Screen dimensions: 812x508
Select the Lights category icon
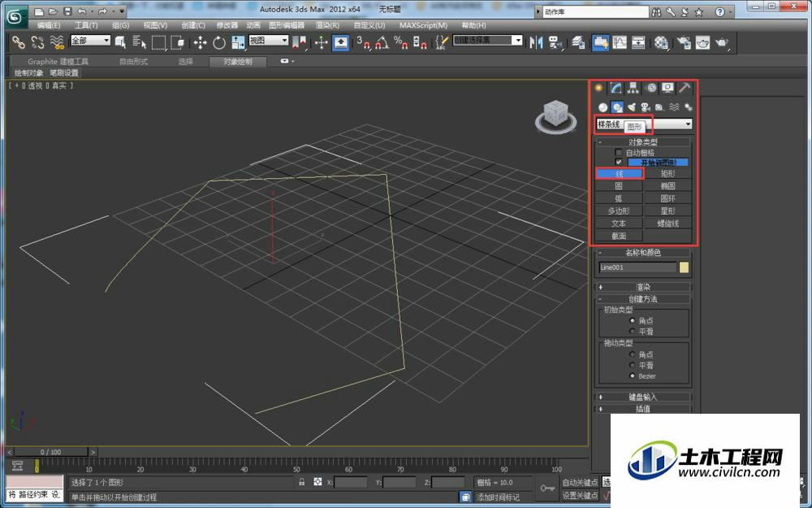(631, 107)
